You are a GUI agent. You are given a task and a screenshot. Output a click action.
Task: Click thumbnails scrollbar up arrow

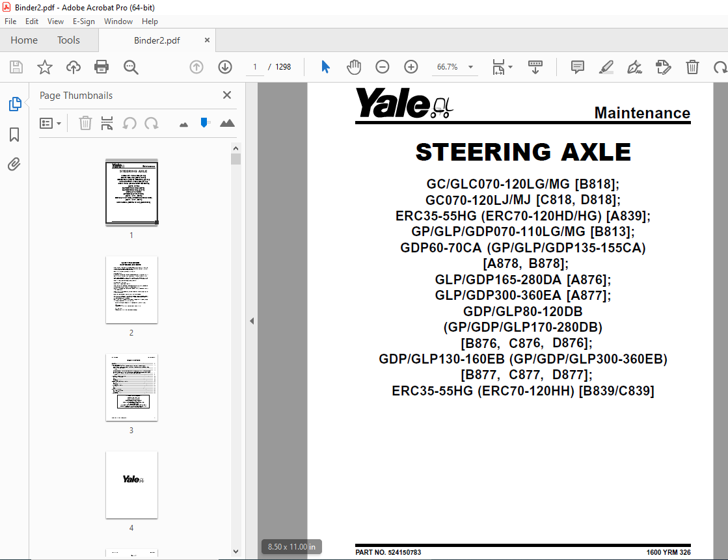pos(236,148)
